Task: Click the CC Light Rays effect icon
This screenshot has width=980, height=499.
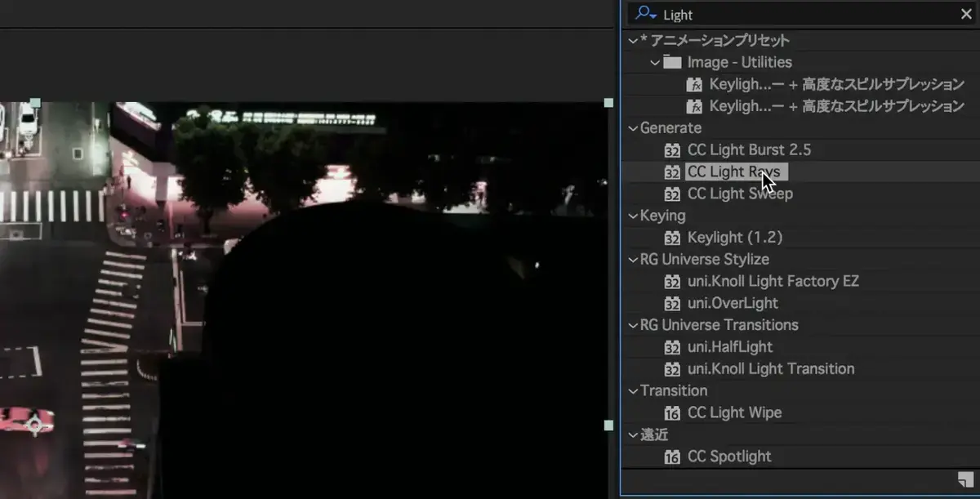Action: coord(672,172)
